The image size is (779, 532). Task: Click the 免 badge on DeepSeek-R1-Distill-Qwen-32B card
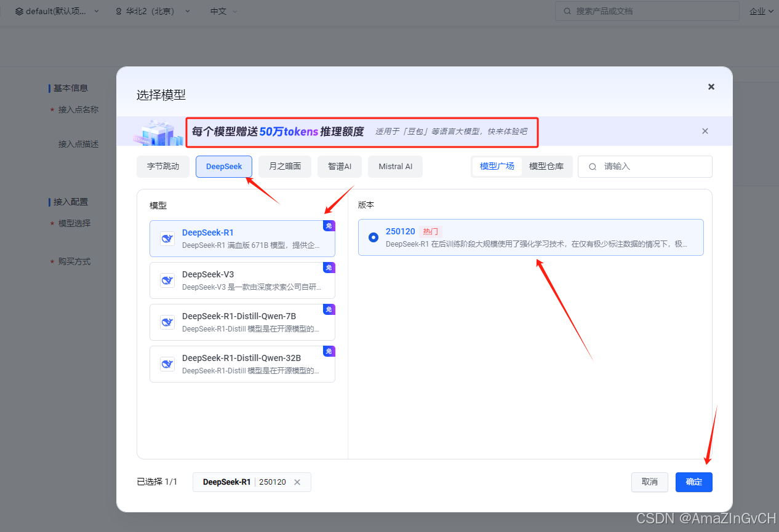329,351
